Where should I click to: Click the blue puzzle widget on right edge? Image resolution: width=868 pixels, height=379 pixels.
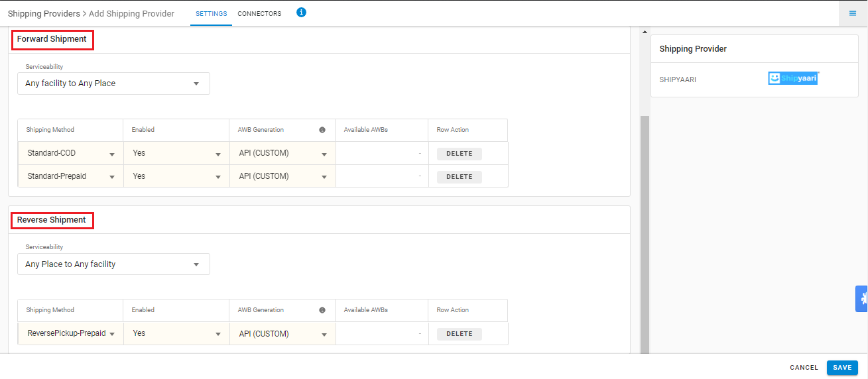(862, 299)
